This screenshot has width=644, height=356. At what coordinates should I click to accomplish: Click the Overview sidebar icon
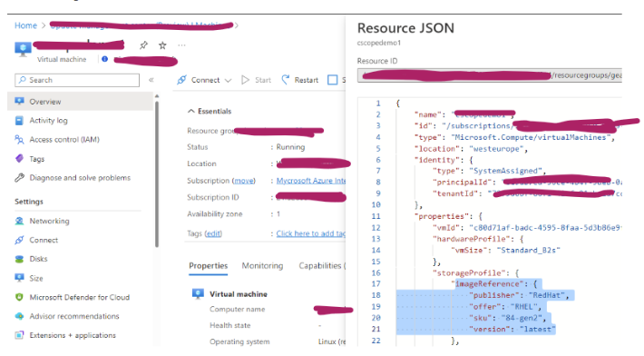coord(19,101)
